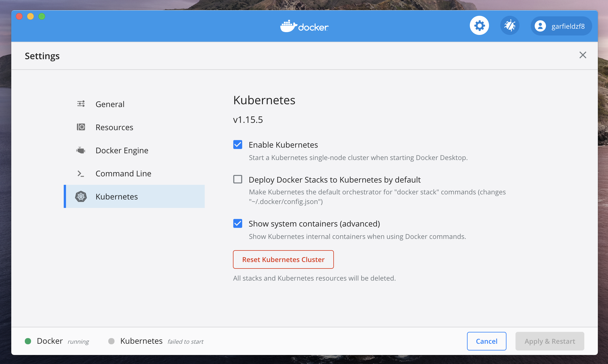The height and width of the screenshot is (364, 608).
Task: Open the troubleshoot bug icon
Action: 510,26
